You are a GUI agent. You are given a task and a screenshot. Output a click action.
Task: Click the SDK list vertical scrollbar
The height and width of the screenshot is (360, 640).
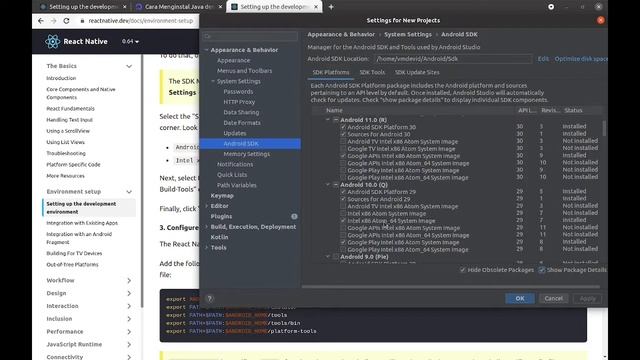[x=604, y=129]
